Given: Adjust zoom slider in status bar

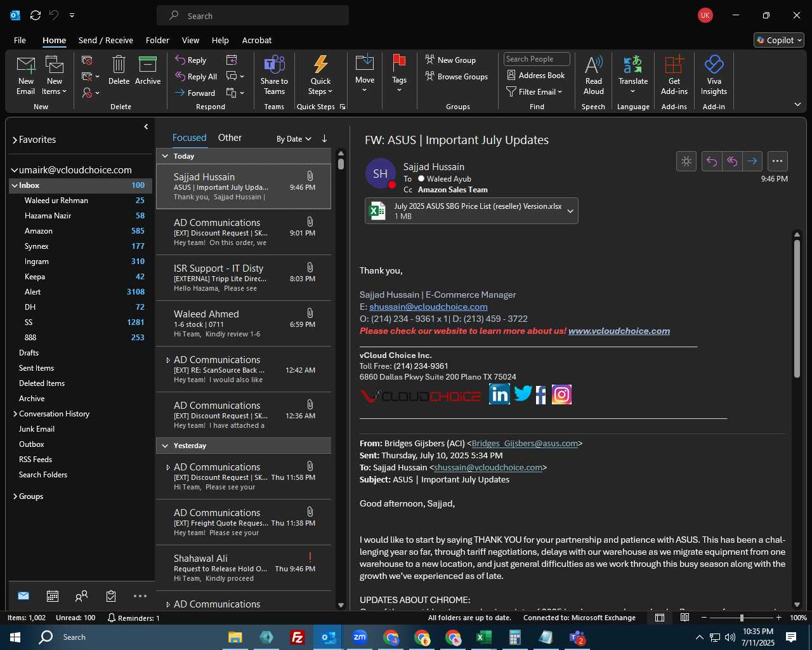Looking at the screenshot, I should point(741,618).
